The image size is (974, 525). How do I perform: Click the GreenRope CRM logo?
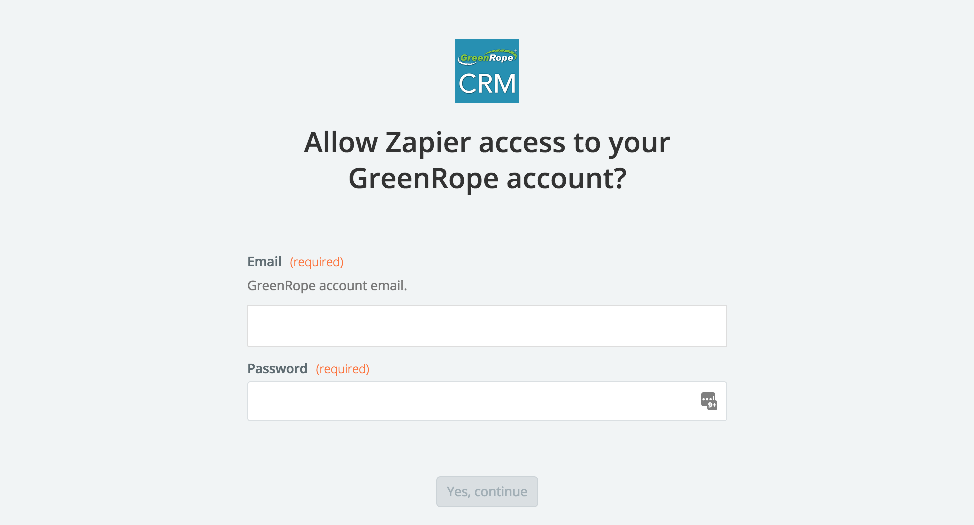coord(486,71)
